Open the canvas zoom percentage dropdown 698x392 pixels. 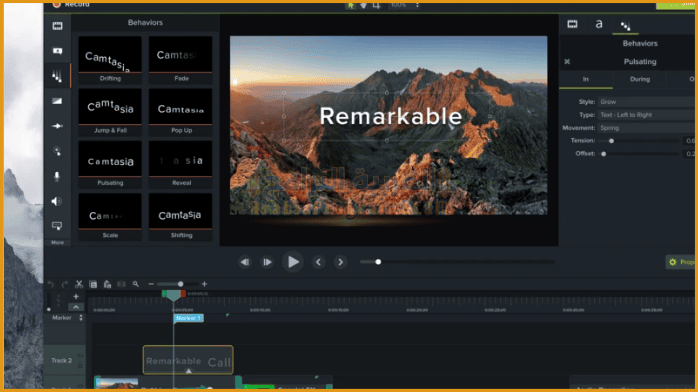[x=404, y=5]
